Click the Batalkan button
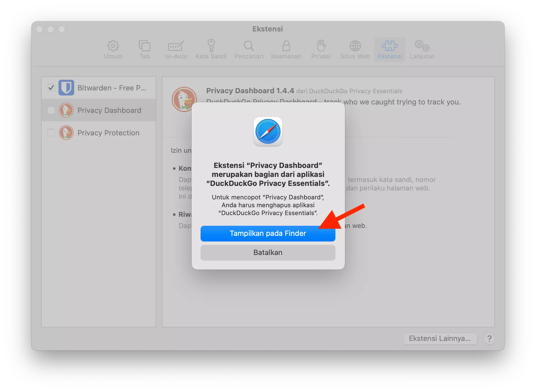 [267, 252]
